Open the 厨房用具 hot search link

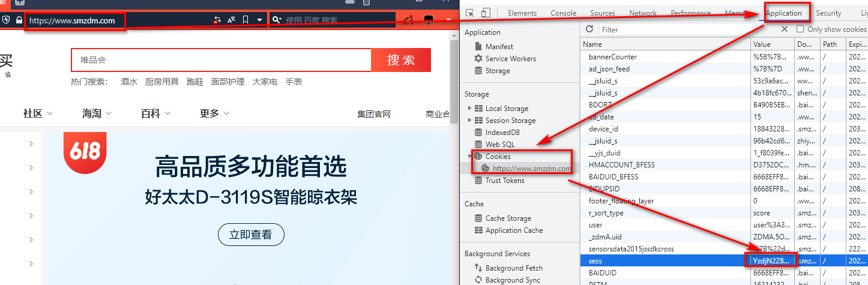coord(161,82)
